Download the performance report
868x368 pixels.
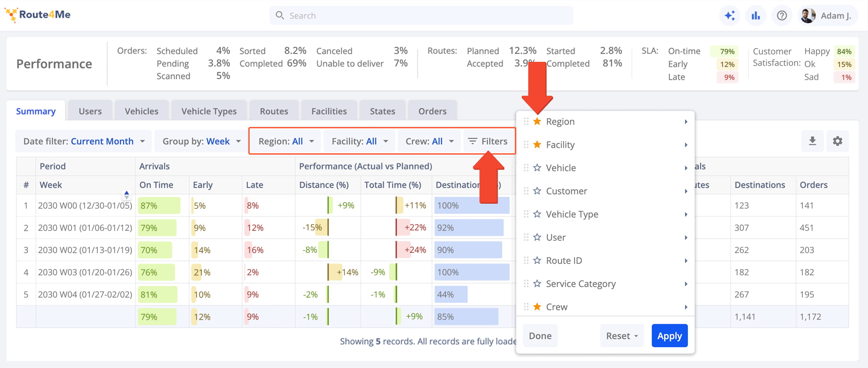click(812, 141)
